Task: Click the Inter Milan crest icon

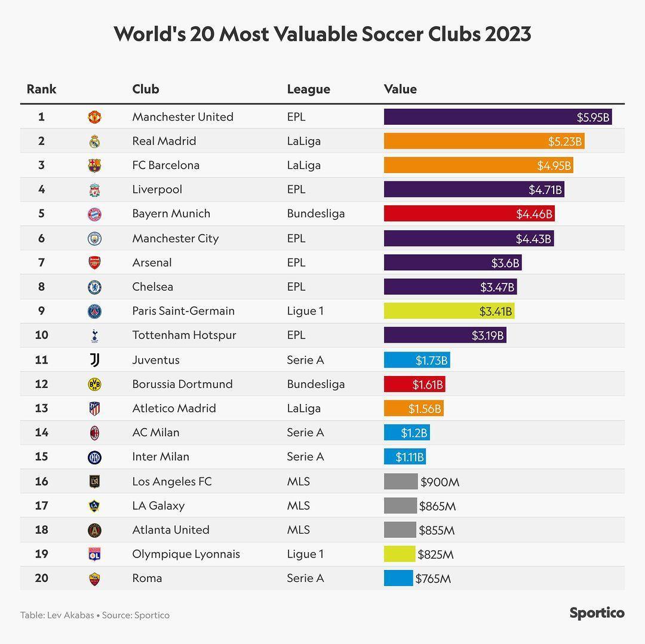Action: pos(94,457)
